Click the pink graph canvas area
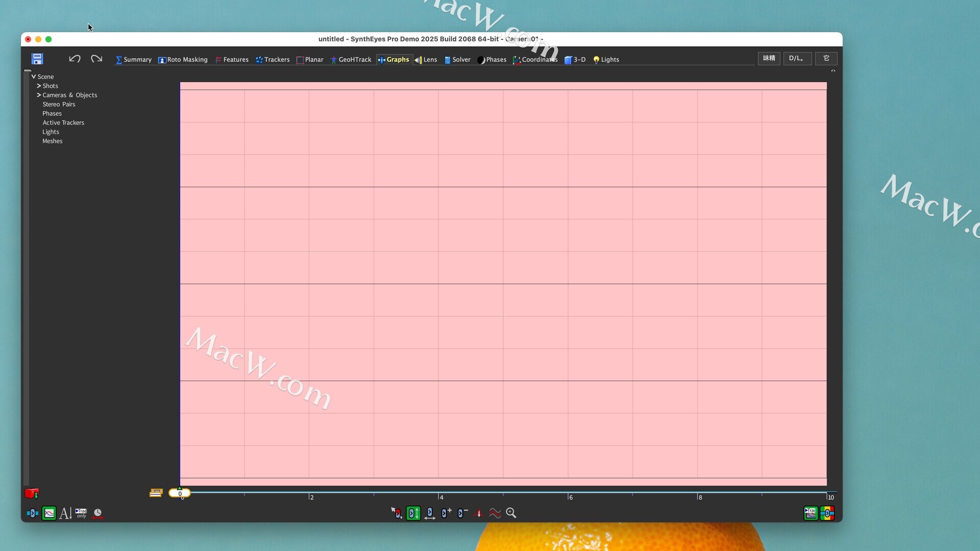 click(x=503, y=284)
